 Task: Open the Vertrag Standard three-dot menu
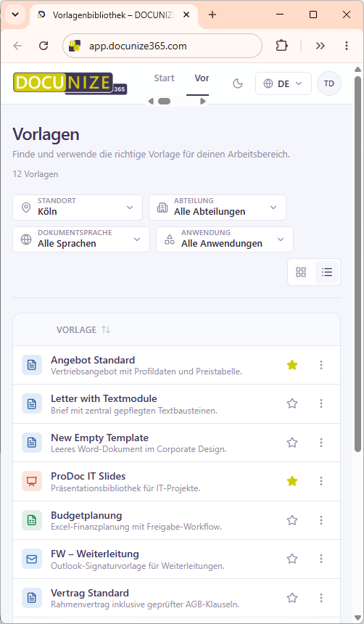tap(321, 598)
